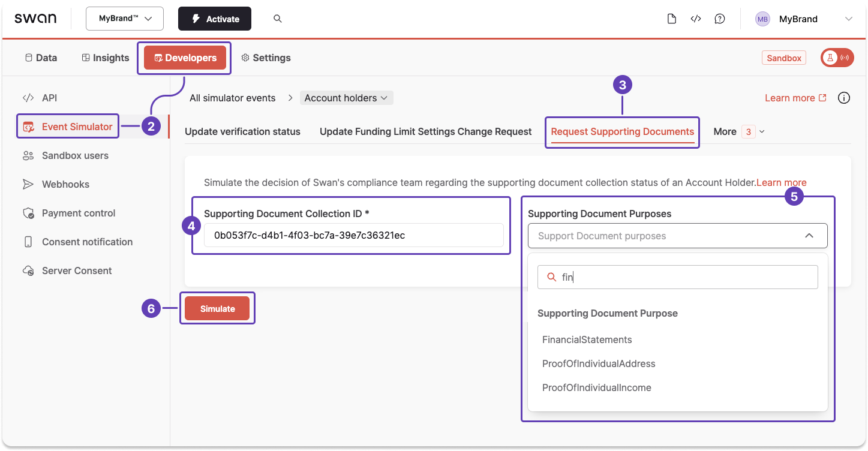Click the help question mark icon
Viewport: 868px width, 451px height.
coord(720,19)
